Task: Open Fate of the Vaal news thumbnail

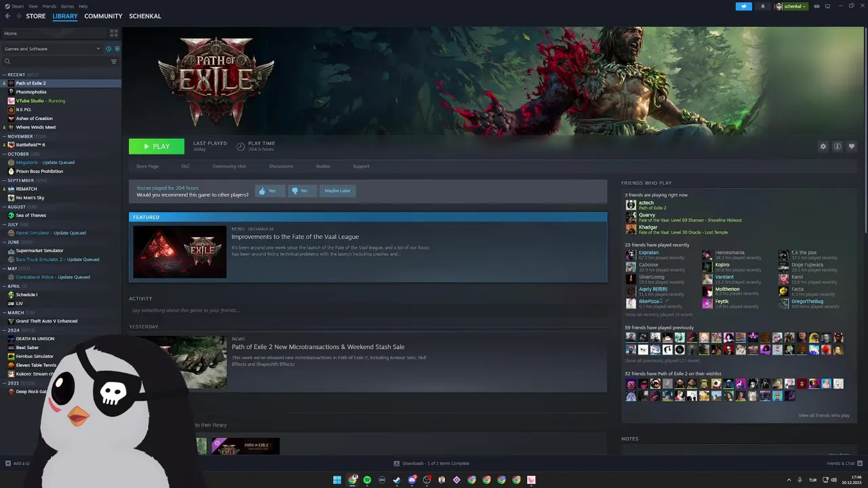Action: coord(180,251)
